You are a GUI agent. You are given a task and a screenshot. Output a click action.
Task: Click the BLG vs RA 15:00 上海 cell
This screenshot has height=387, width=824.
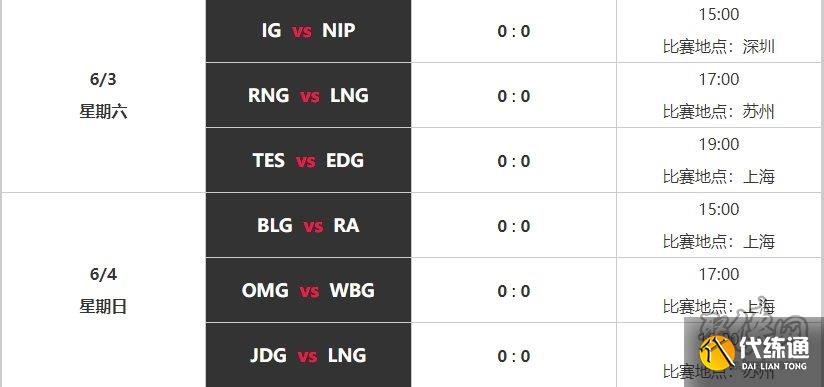(x=720, y=226)
